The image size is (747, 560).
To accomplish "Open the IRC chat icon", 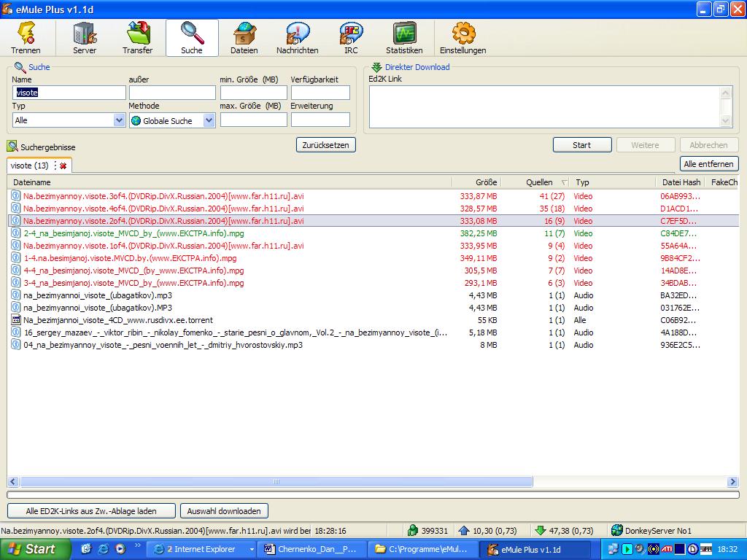I will (x=351, y=38).
